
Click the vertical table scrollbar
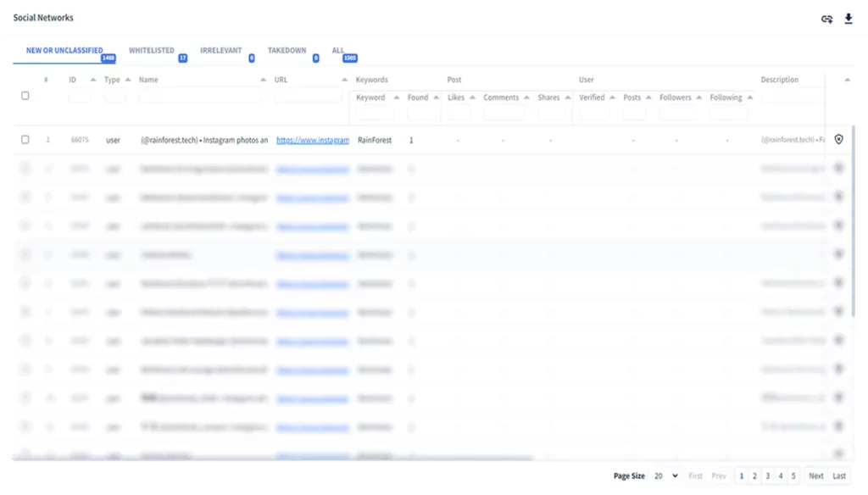[853, 221]
